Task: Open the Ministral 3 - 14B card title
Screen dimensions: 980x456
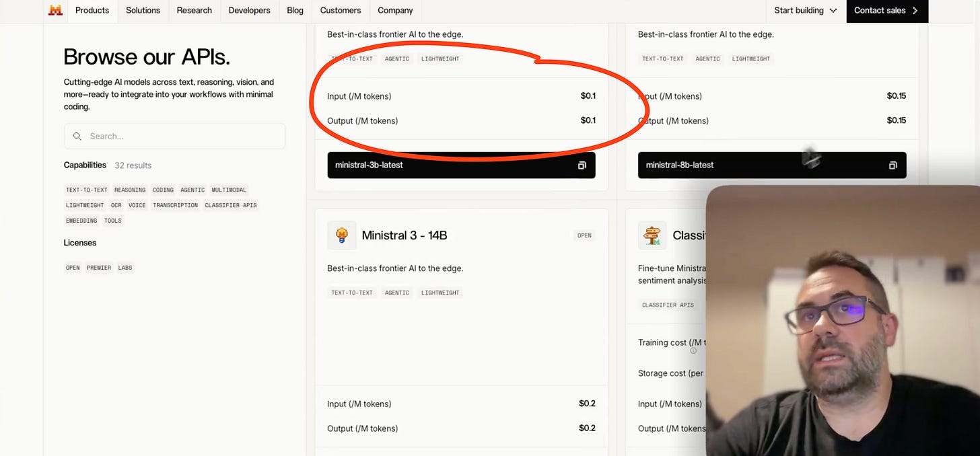Action: [405, 235]
